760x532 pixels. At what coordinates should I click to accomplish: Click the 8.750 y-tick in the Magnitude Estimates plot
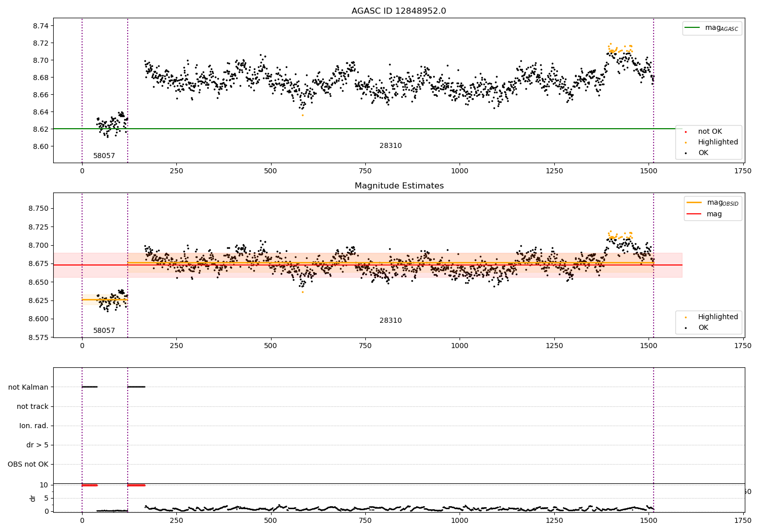click(x=37, y=209)
